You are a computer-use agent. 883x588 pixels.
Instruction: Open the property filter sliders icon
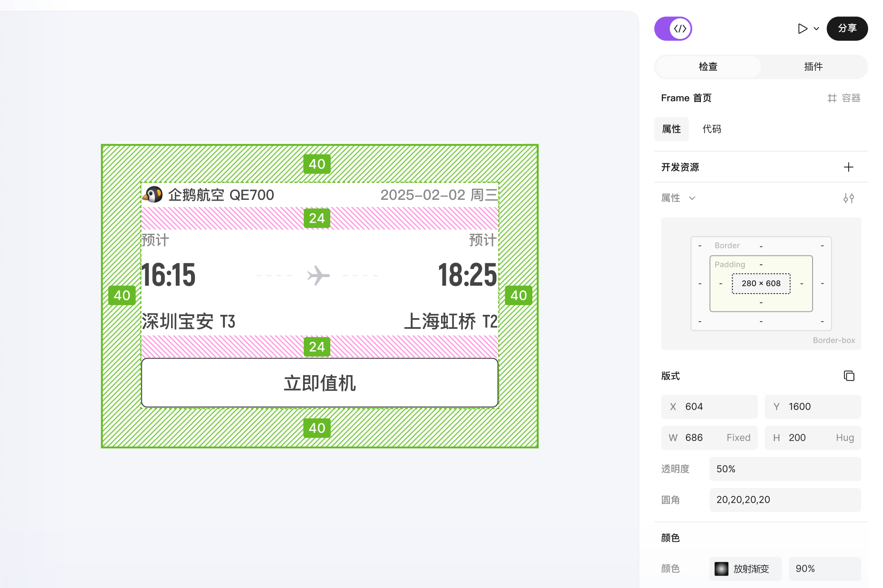pos(848,198)
